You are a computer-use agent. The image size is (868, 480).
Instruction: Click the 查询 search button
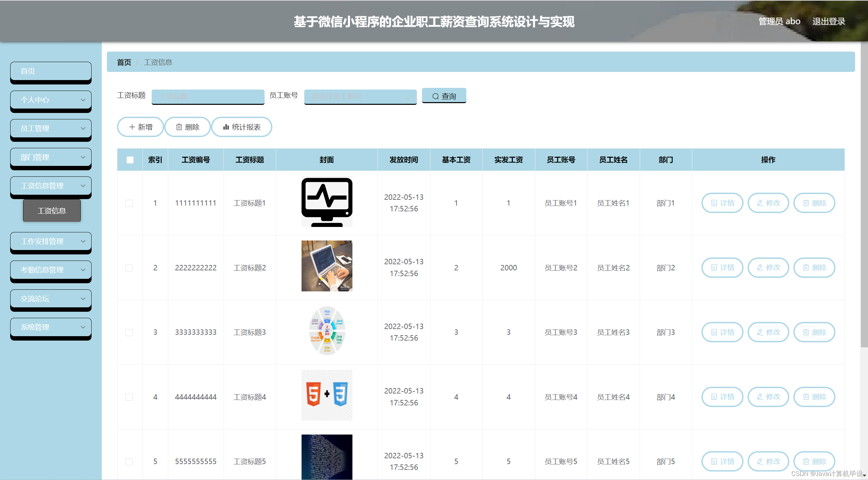click(x=444, y=96)
